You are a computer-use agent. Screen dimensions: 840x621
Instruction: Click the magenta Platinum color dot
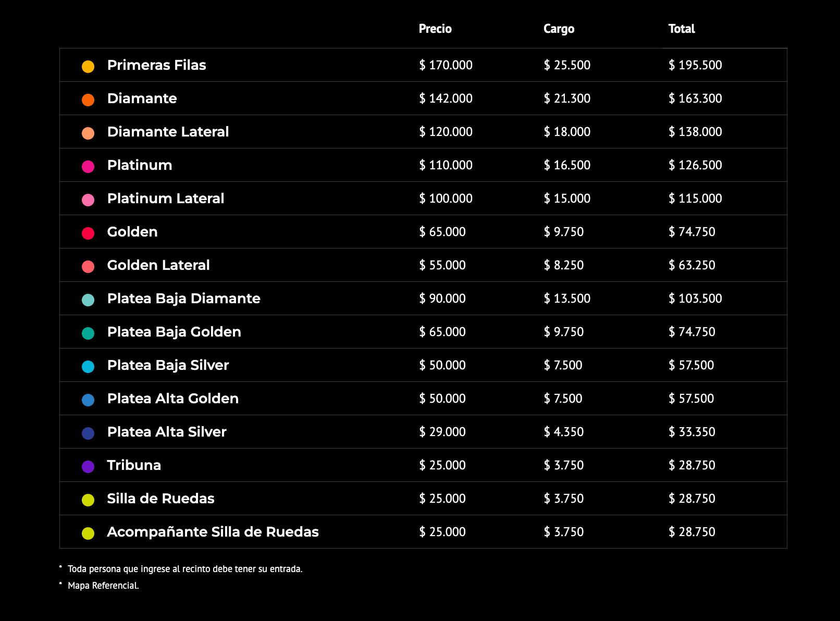[88, 166]
